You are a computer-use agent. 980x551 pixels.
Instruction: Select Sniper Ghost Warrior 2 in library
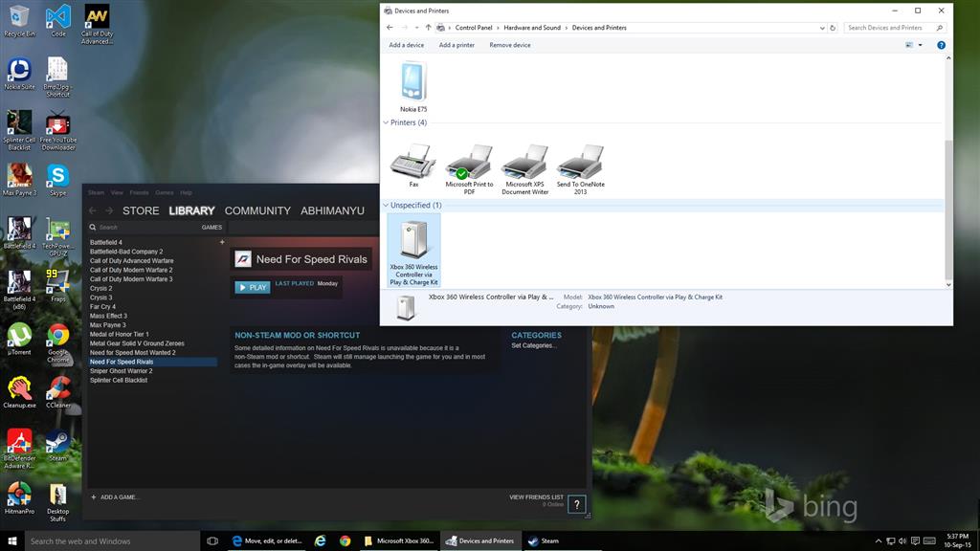[x=122, y=371]
